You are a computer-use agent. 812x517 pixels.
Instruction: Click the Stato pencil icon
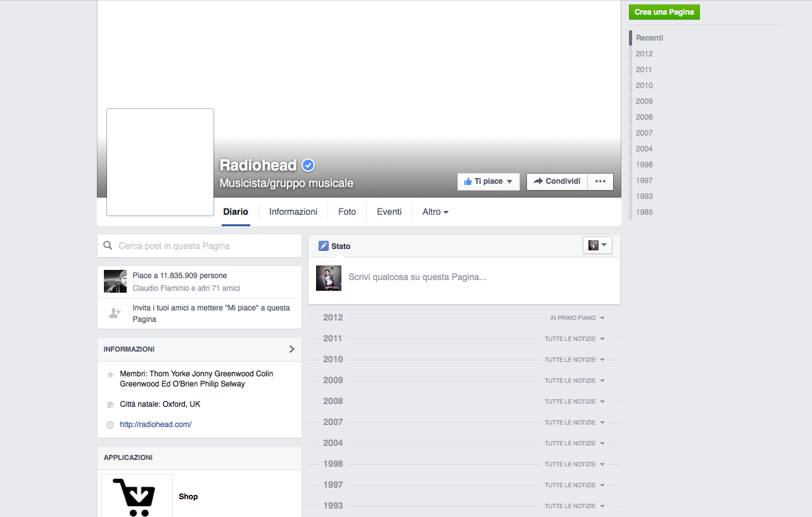pos(324,246)
